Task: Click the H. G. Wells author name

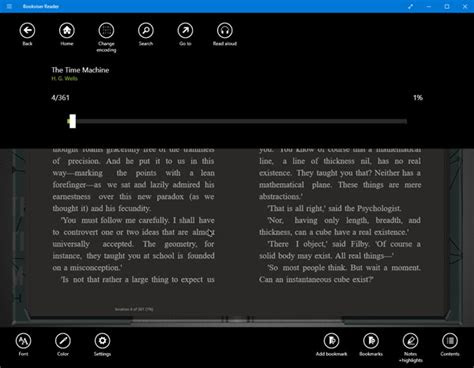Action: 65,79
